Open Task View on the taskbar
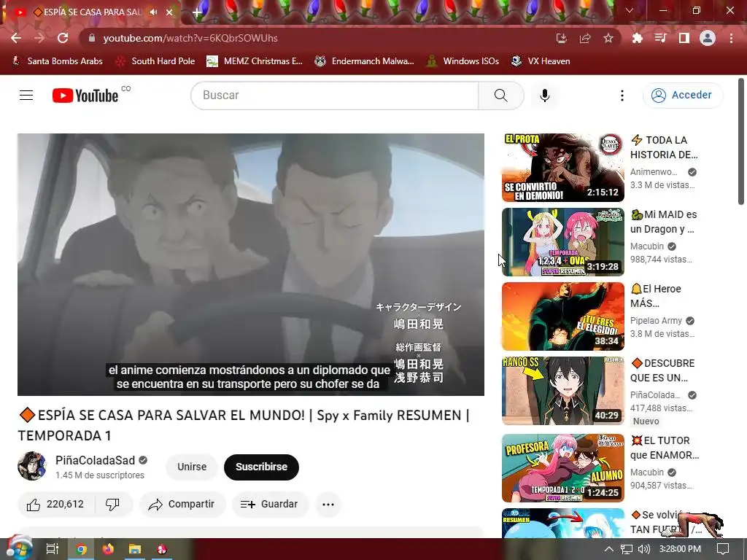Screen dimensions: 747x560 (53, 549)
